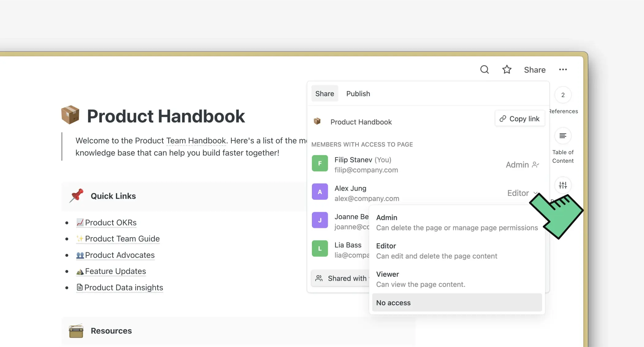Open the Product Data insights page link

(x=123, y=288)
